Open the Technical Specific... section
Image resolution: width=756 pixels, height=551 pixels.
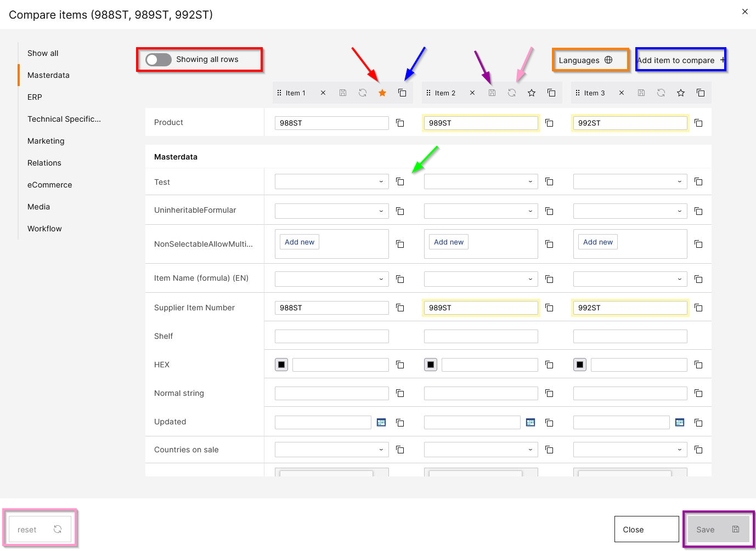click(64, 119)
